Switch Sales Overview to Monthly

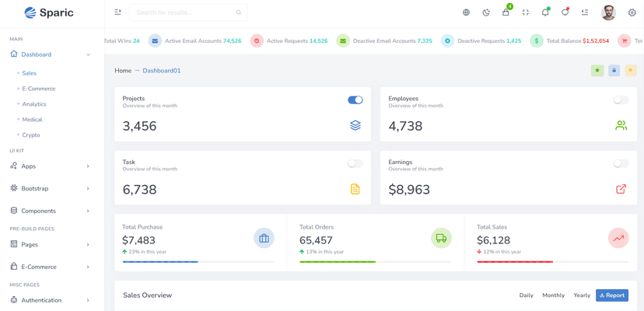[x=553, y=295]
